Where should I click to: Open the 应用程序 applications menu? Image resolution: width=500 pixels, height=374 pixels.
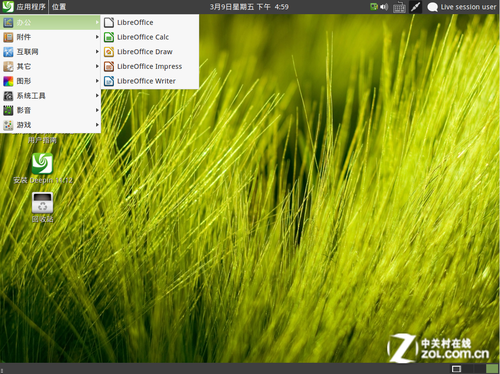click(x=31, y=7)
